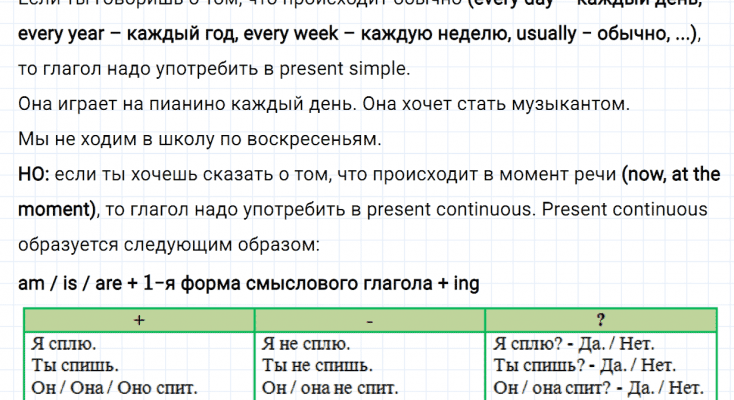Click the "+" table column header
This screenshot has height=400, width=734.
pos(137,320)
